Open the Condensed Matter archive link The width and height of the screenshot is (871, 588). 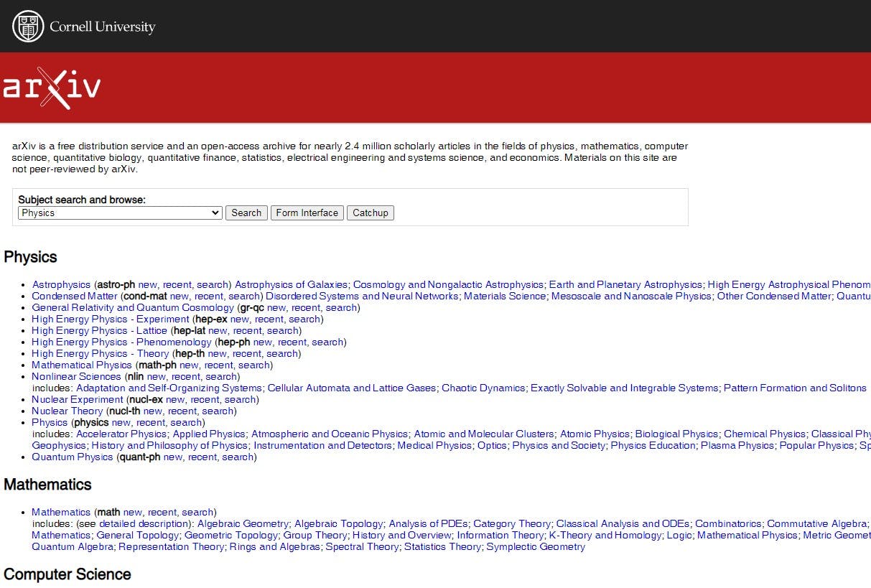[x=75, y=297]
